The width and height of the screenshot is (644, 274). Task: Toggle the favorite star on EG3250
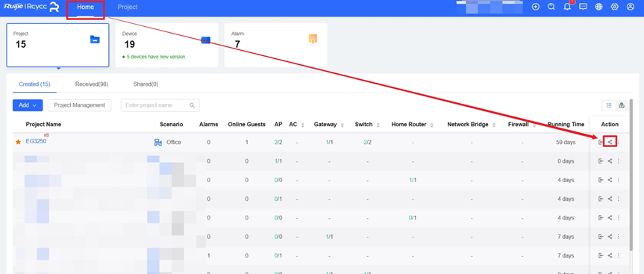18,142
